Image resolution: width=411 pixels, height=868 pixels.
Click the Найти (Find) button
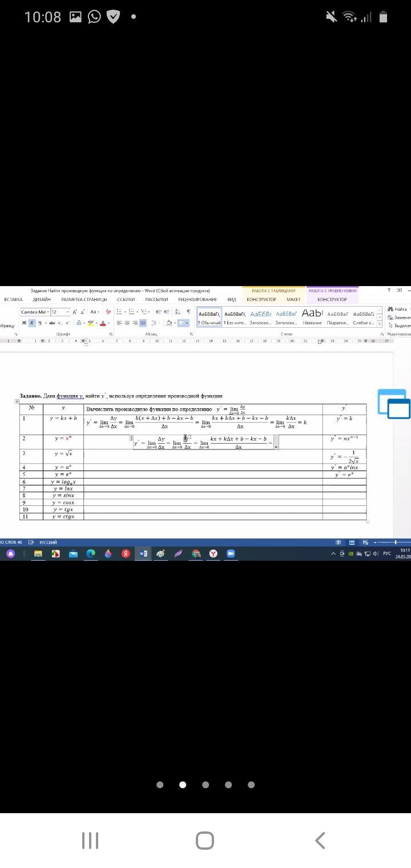pyautogui.click(x=398, y=309)
